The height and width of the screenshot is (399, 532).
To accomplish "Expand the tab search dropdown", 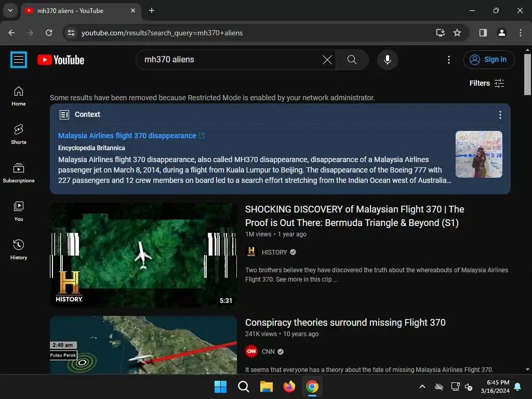I will [10, 10].
